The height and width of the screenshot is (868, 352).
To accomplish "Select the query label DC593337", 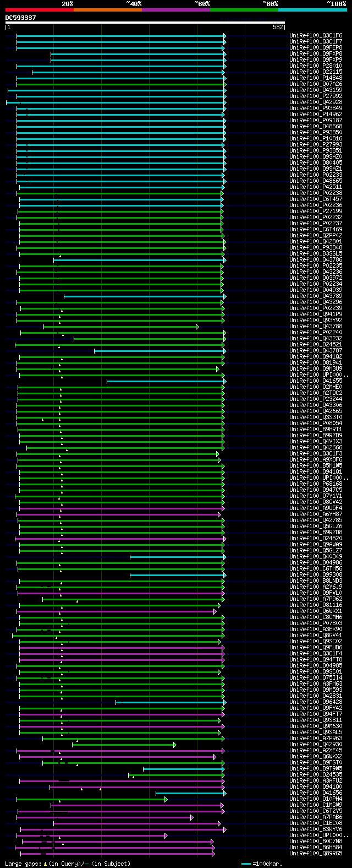I will [20, 18].
